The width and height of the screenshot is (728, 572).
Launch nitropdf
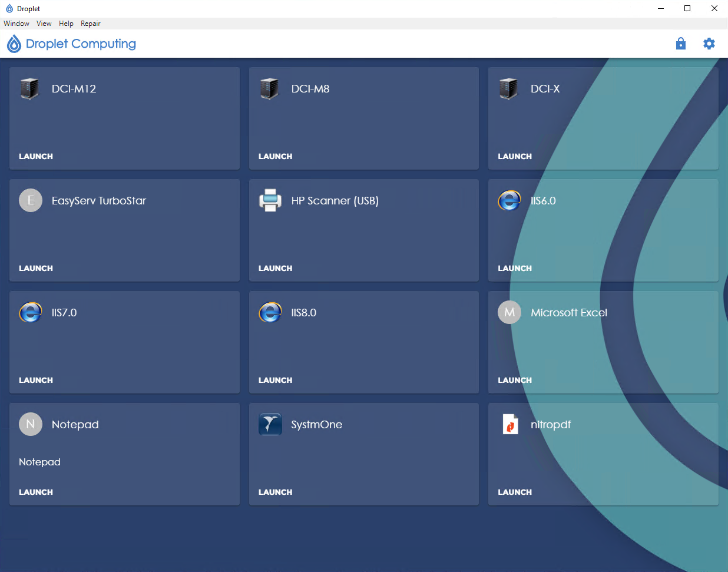point(515,492)
